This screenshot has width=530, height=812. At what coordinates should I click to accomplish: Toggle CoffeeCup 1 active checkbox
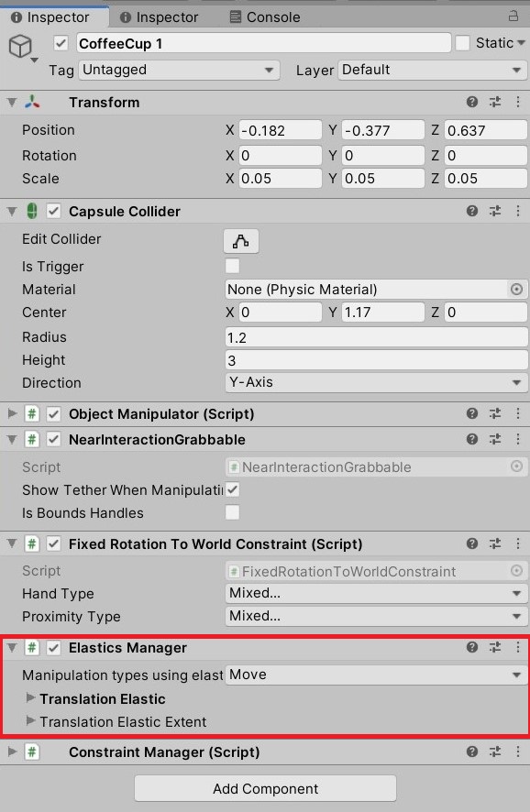pos(61,43)
